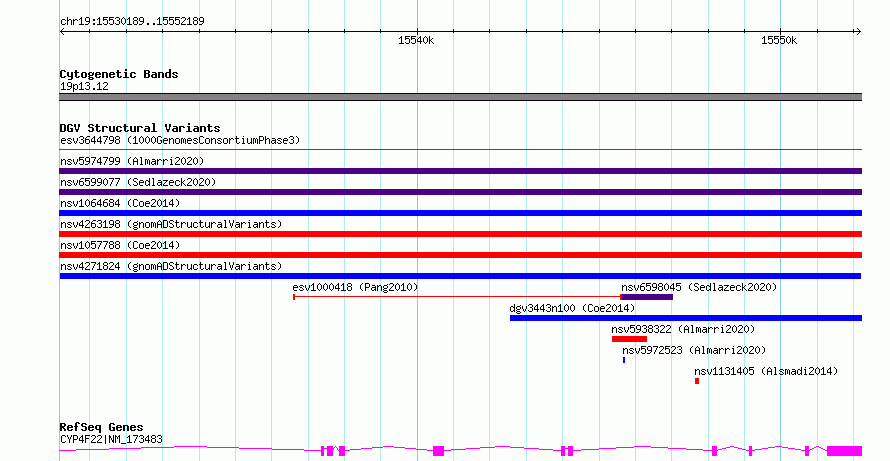This screenshot has width=890, height=461.
Task: Click the gray 19p13.12 cytogenetic band
Action: [460, 97]
